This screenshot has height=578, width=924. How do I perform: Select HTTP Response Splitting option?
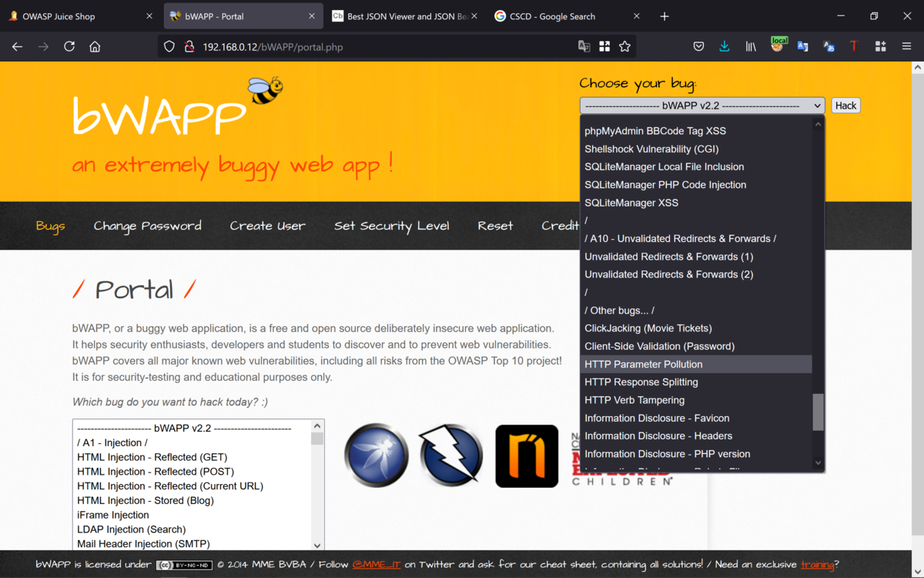coord(696,382)
